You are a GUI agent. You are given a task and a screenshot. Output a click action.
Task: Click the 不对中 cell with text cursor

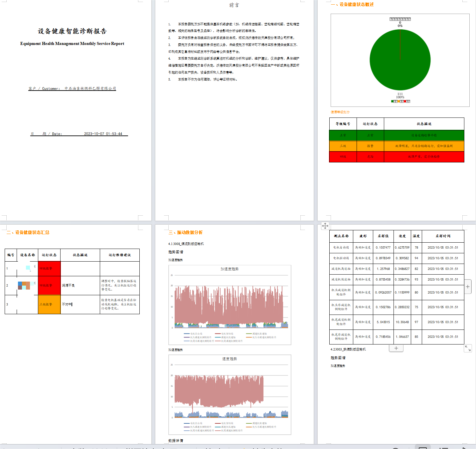click(80, 304)
